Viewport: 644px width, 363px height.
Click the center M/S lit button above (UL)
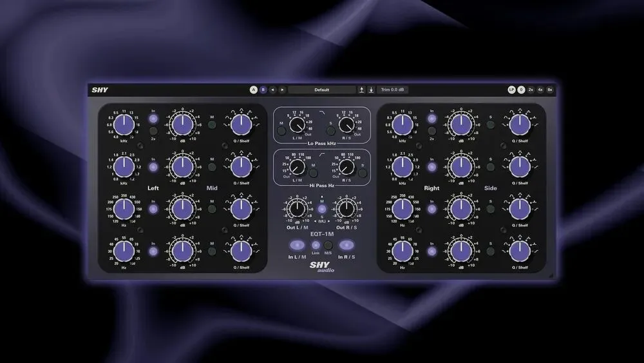click(x=321, y=209)
